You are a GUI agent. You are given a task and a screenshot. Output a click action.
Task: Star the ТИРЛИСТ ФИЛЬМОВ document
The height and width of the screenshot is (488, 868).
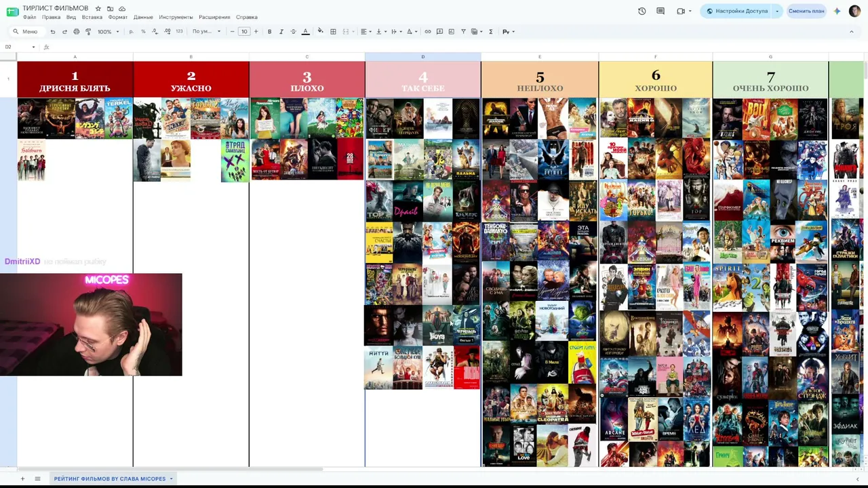coord(98,9)
